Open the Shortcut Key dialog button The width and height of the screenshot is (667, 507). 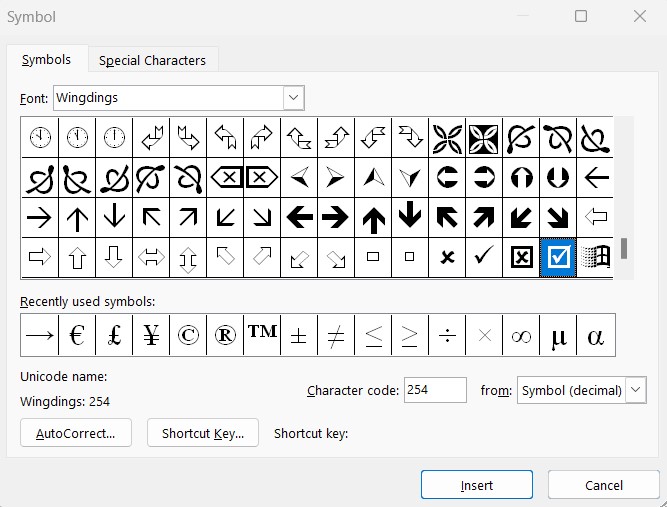coord(203,433)
